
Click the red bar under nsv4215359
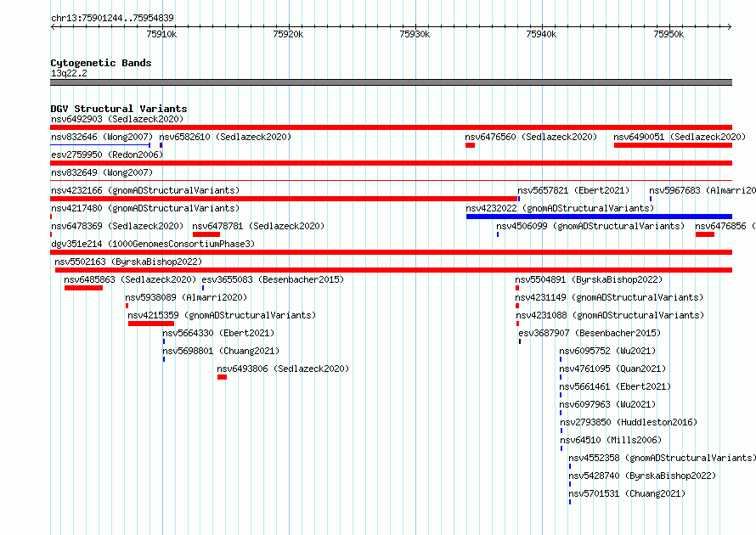(x=151, y=324)
